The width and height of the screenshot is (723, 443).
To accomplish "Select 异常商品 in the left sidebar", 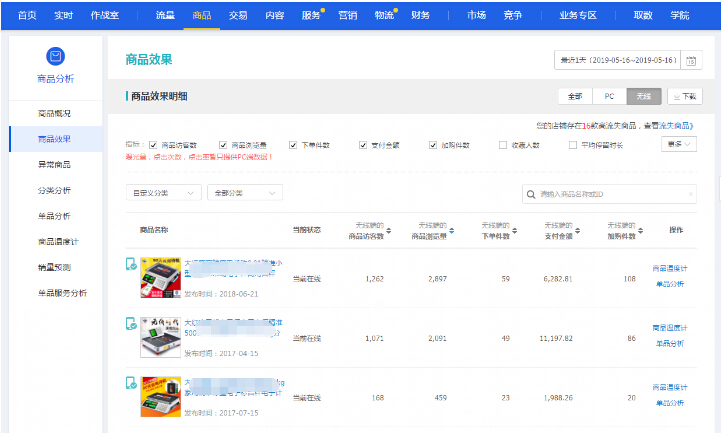I will pos(54,164).
